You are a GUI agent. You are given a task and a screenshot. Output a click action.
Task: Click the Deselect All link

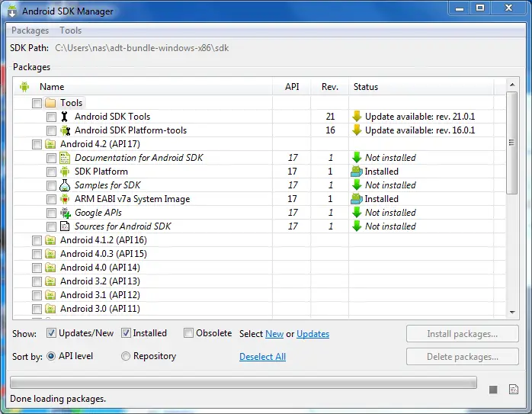click(262, 357)
